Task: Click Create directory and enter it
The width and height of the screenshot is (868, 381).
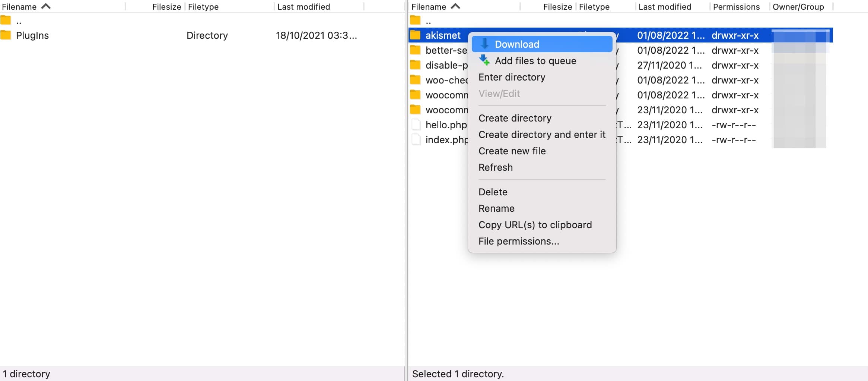Action: tap(542, 135)
